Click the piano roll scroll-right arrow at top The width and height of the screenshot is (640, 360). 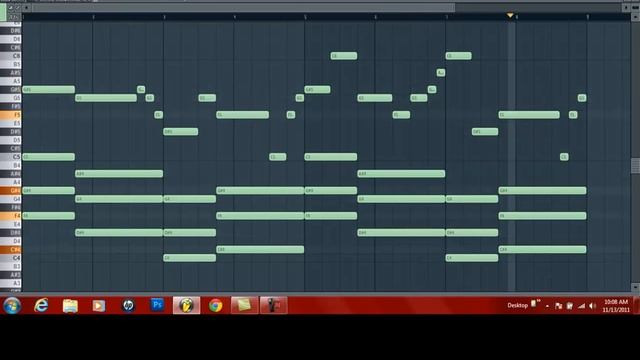click(626, 7)
